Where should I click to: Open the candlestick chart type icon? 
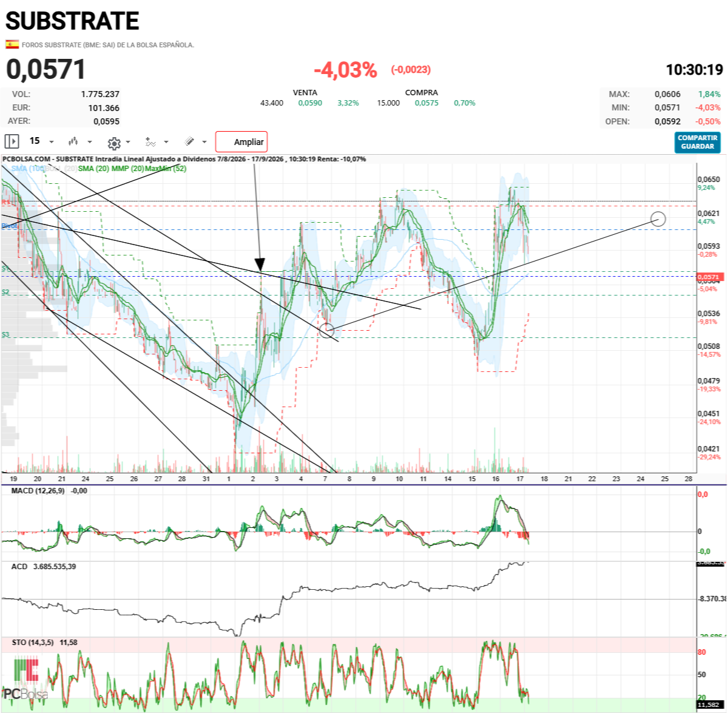(x=73, y=141)
